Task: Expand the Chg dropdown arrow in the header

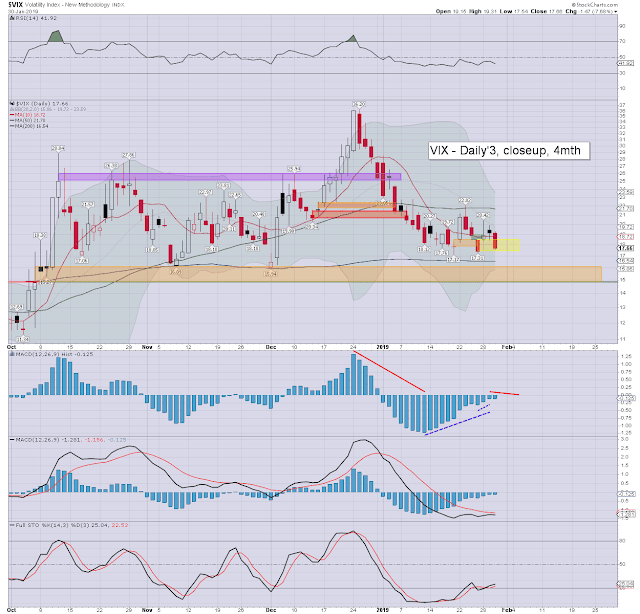Action: (616, 11)
